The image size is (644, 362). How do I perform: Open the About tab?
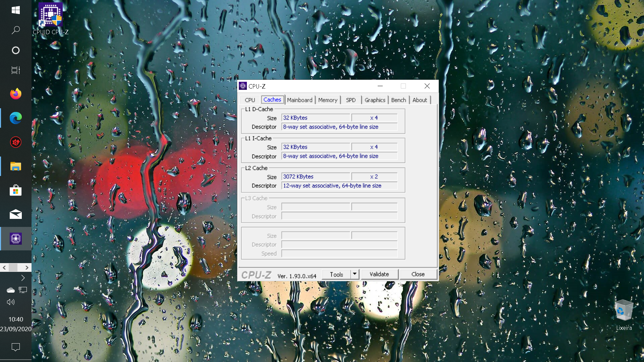[x=420, y=100]
